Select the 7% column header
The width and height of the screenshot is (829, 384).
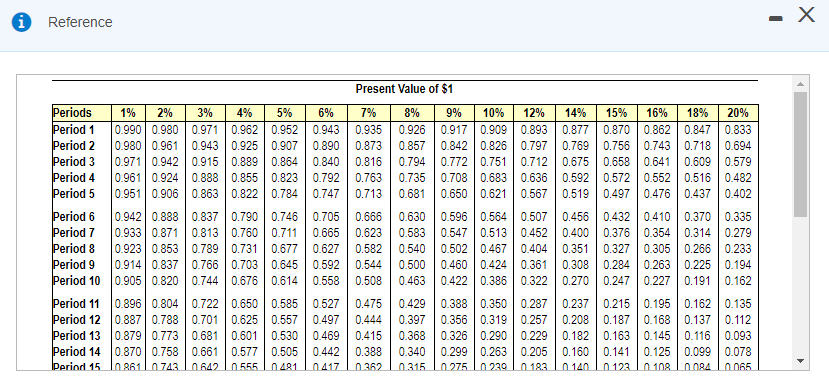pyautogui.click(x=369, y=113)
